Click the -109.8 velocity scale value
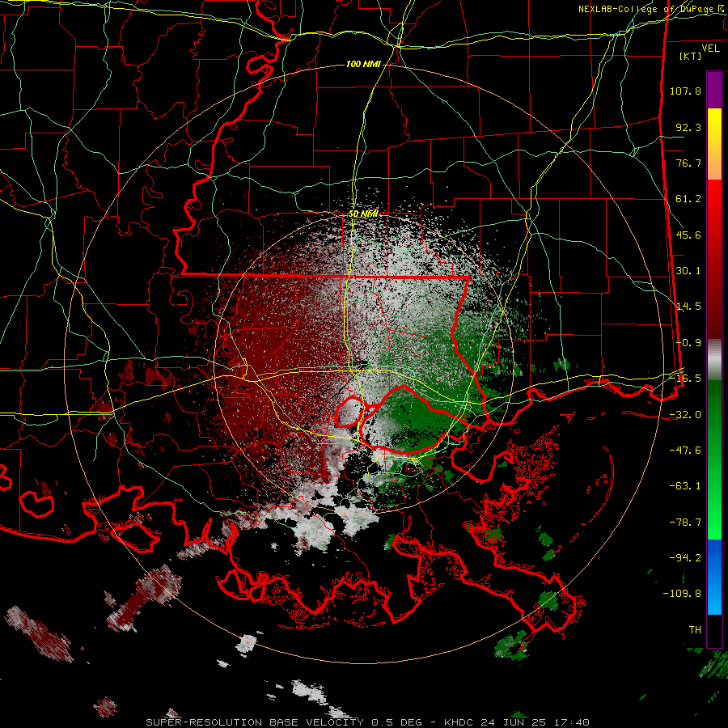The height and width of the screenshot is (728, 728). coord(682,594)
